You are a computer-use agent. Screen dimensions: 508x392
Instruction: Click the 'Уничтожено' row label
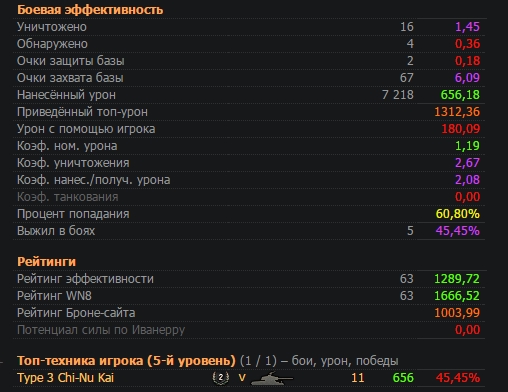pos(52,27)
